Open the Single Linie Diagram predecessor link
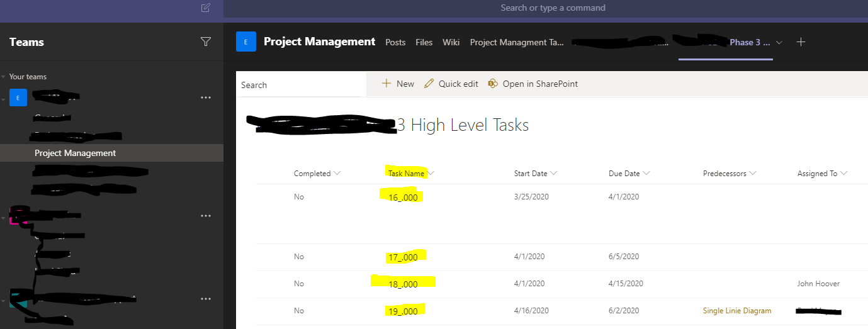Screen dimensions: 868x329 [737, 311]
